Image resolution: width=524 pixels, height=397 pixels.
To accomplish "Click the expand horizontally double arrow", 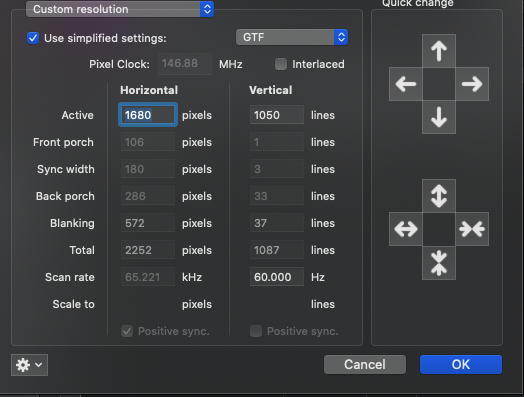I will [406, 229].
